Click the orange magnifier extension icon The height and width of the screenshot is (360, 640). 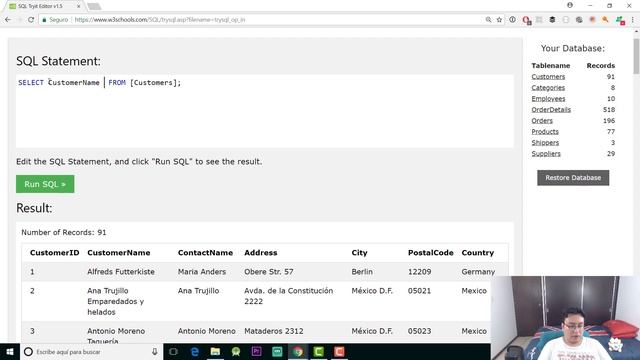tap(605, 20)
